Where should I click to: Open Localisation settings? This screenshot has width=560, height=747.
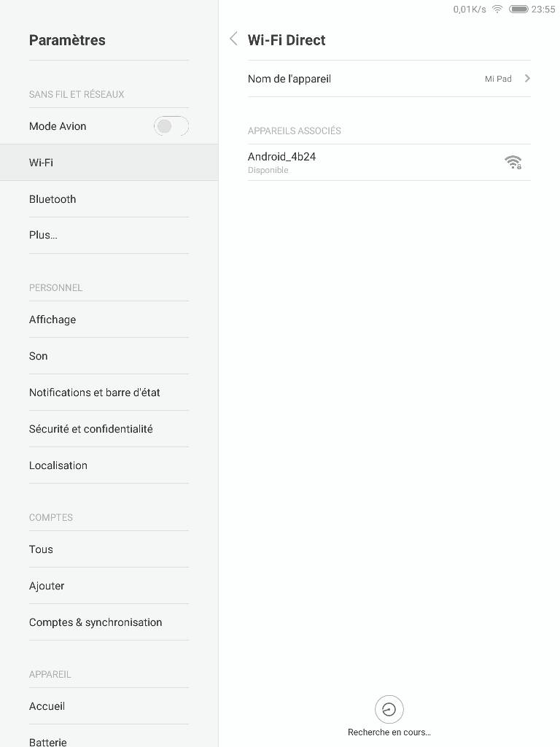(x=109, y=465)
